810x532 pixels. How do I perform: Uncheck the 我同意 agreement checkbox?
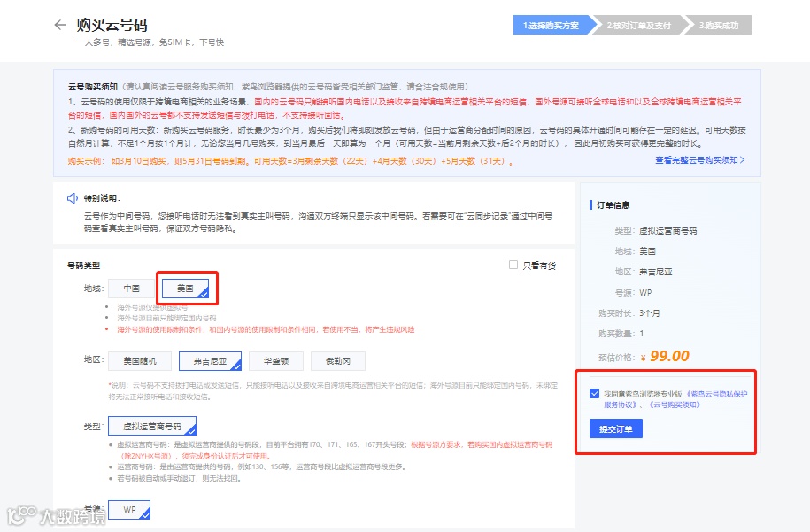594,393
